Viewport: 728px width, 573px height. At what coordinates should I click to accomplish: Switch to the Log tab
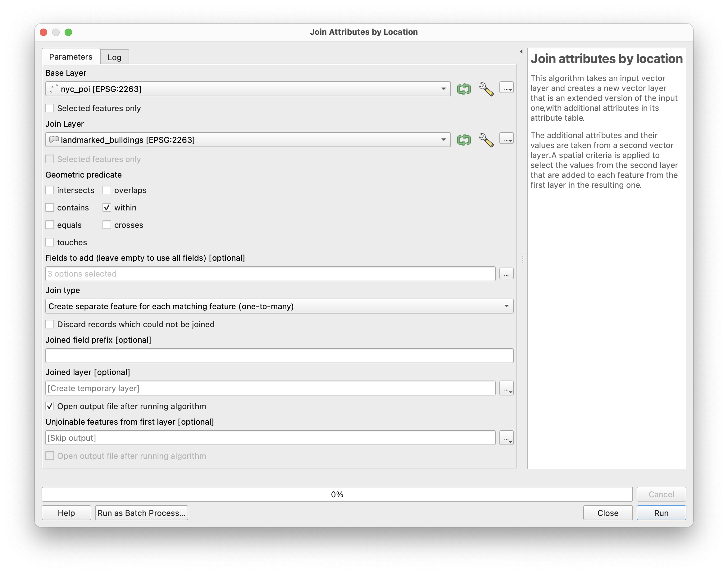click(114, 57)
